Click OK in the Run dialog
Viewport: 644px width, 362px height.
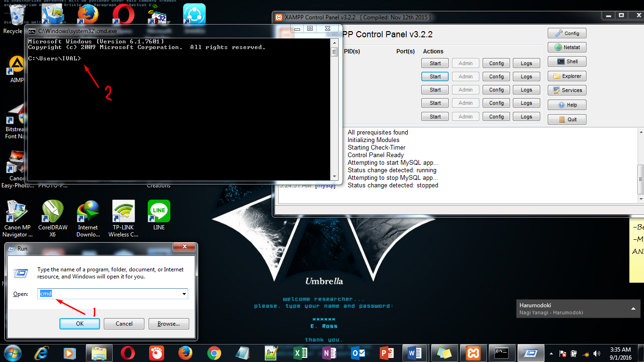pyautogui.click(x=79, y=323)
